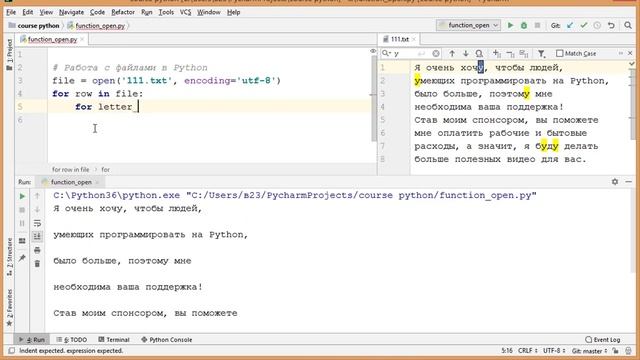Screen dimensions: 640x360
Task: Click the toolbar stop button
Action: pyautogui.click(x=537, y=25)
